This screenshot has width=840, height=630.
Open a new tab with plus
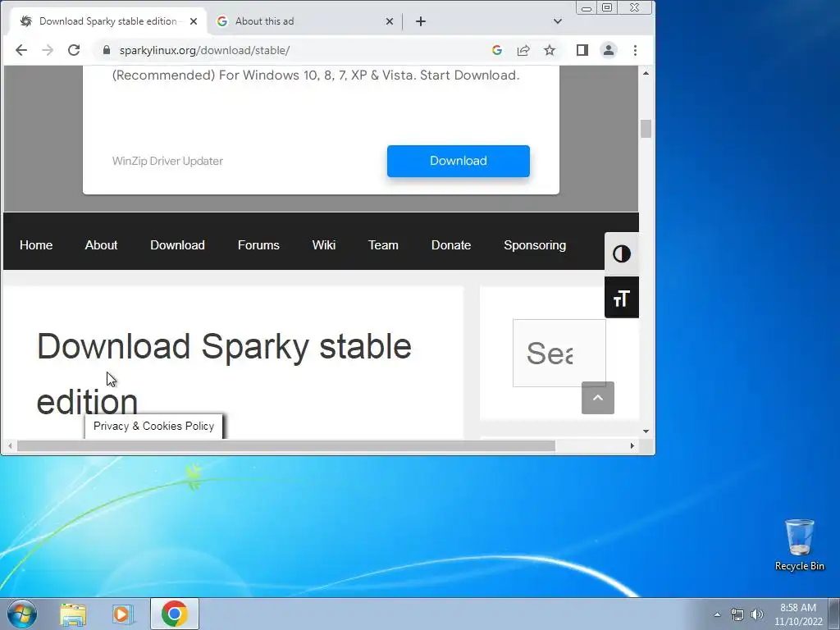[421, 21]
